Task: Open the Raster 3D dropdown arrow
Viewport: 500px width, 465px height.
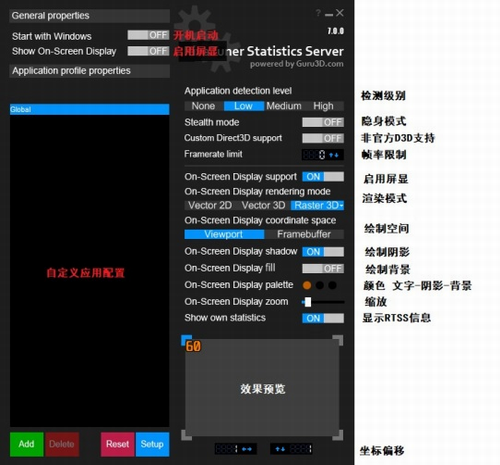Action: 341,206
